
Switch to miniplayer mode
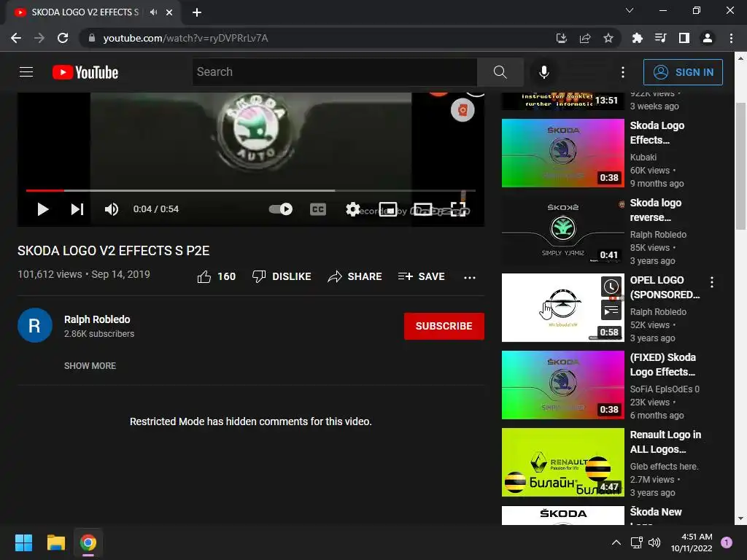(388, 209)
